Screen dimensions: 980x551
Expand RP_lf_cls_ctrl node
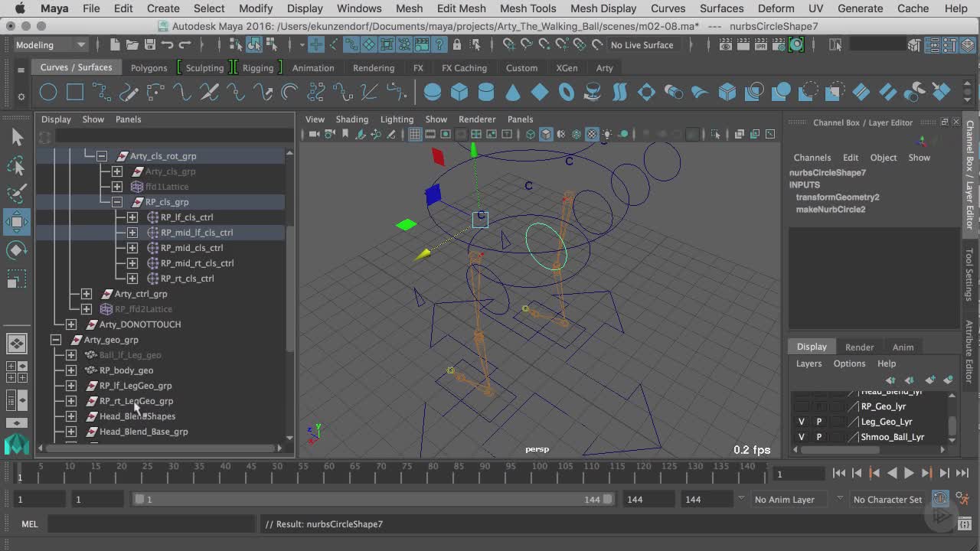pyautogui.click(x=132, y=217)
